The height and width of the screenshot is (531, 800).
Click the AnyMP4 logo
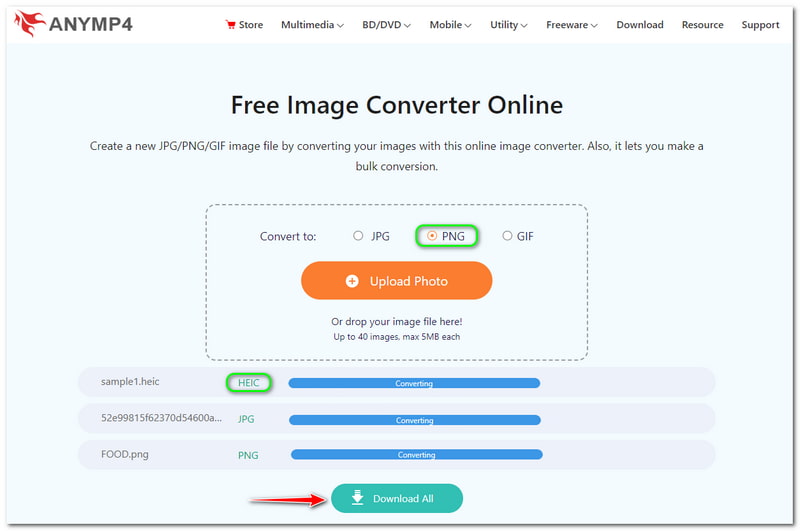coord(73,24)
